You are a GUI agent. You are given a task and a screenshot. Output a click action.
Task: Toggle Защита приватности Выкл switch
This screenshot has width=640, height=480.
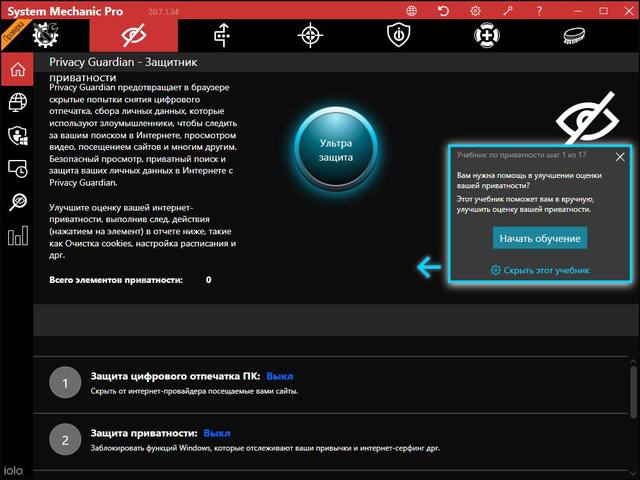tap(216, 433)
